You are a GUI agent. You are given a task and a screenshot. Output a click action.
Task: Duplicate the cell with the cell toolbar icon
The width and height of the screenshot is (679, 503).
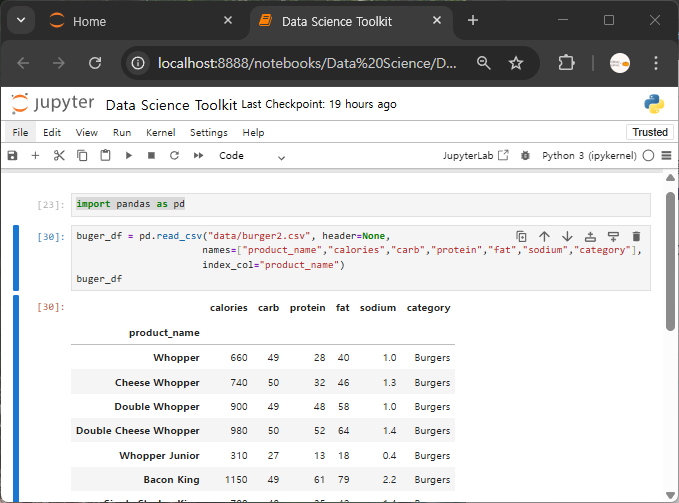click(521, 236)
